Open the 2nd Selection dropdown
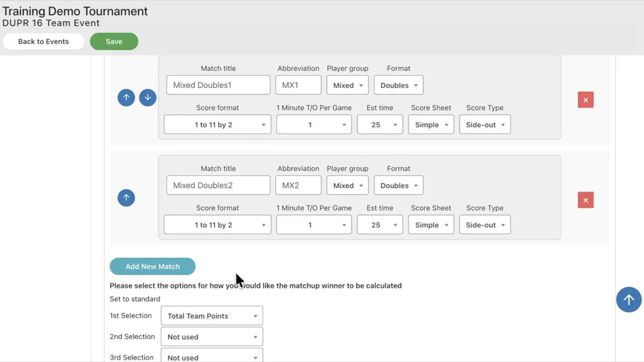The image size is (644, 362). (212, 337)
